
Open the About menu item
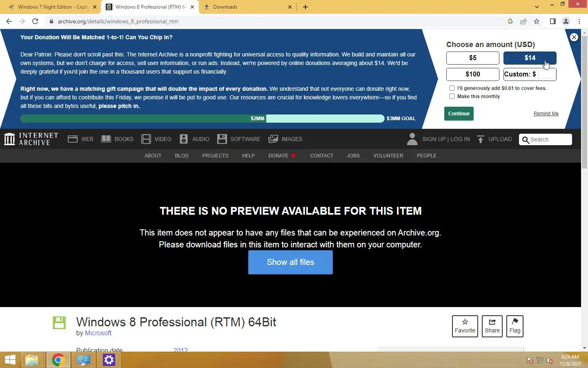(153, 156)
